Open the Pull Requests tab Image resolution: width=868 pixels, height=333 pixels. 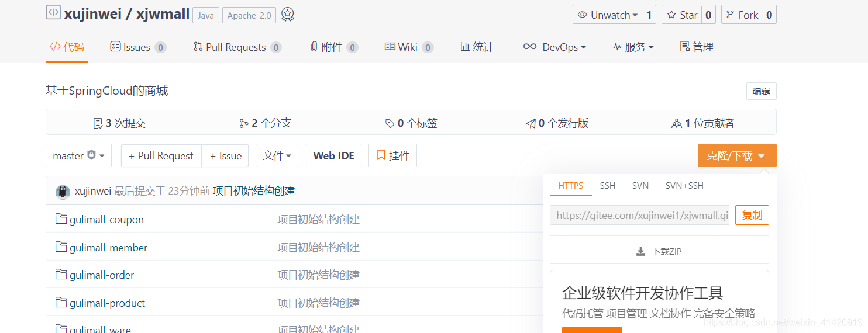click(x=237, y=47)
